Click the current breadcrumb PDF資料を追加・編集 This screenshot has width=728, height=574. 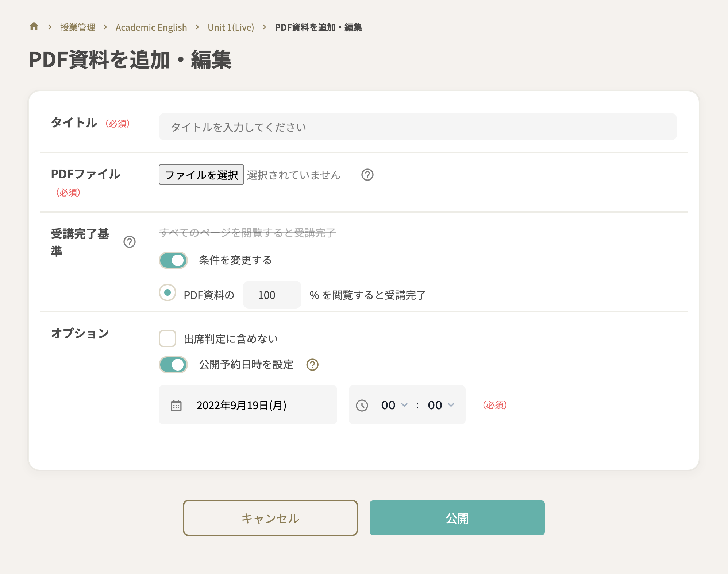(x=318, y=27)
